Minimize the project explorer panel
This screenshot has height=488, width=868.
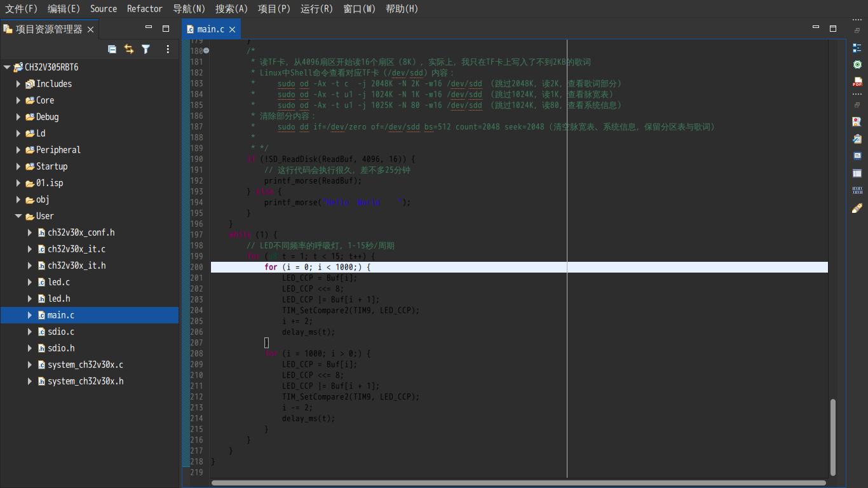[149, 28]
